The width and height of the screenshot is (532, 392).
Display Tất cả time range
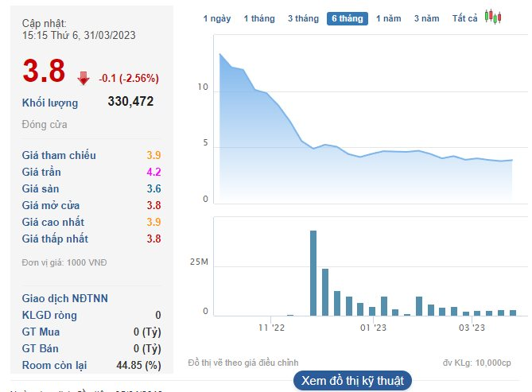pyautogui.click(x=464, y=18)
